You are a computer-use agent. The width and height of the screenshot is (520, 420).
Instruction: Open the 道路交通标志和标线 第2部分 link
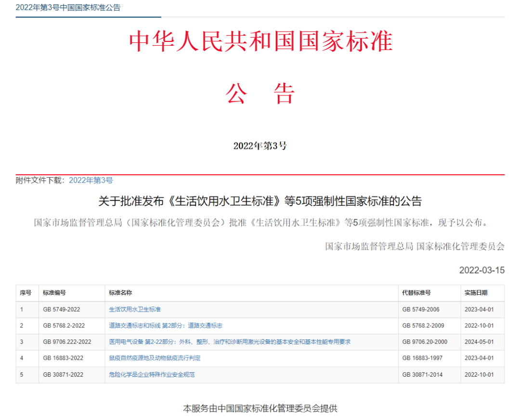click(x=166, y=326)
